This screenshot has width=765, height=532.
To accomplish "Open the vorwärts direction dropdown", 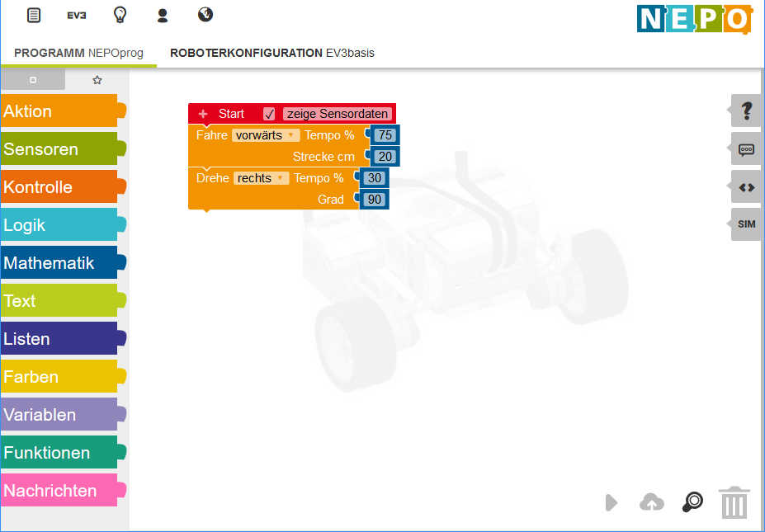I will pyautogui.click(x=266, y=135).
